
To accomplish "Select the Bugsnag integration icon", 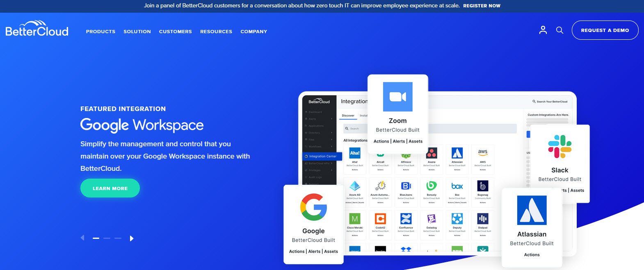I will click(x=483, y=186).
